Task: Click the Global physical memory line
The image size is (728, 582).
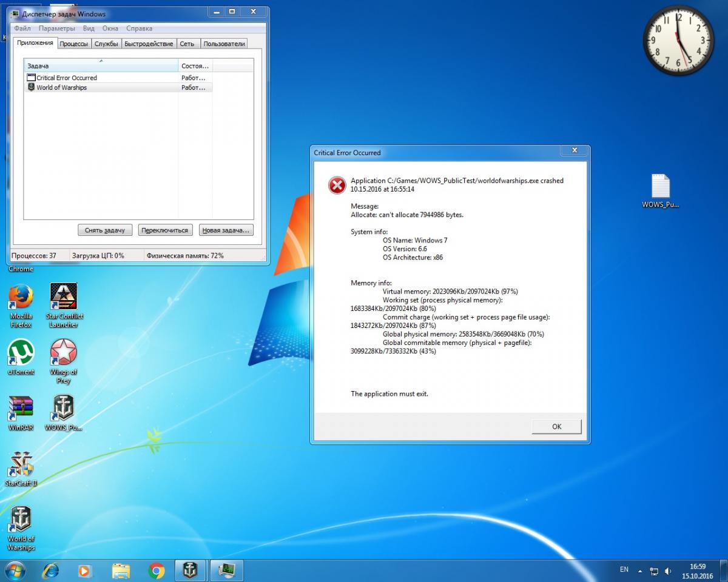Action: coord(463,334)
